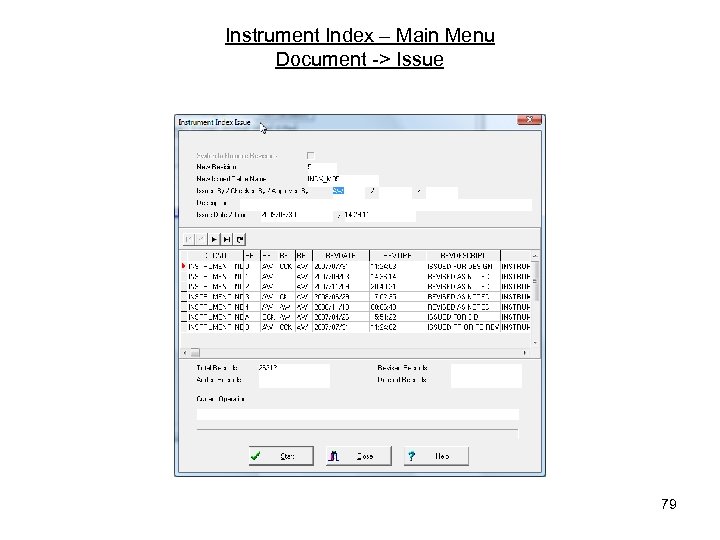Click the REVDATE column header
Screen dimensions: 720x540
[341, 256]
